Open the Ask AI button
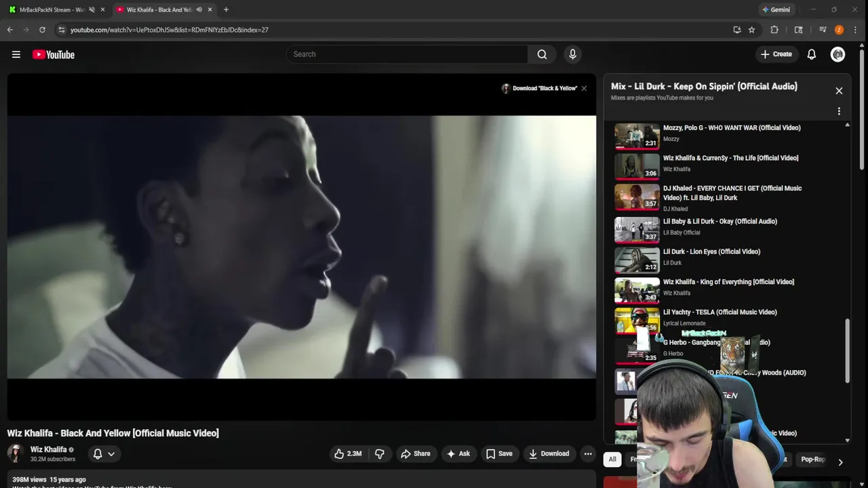 (x=458, y=453)
